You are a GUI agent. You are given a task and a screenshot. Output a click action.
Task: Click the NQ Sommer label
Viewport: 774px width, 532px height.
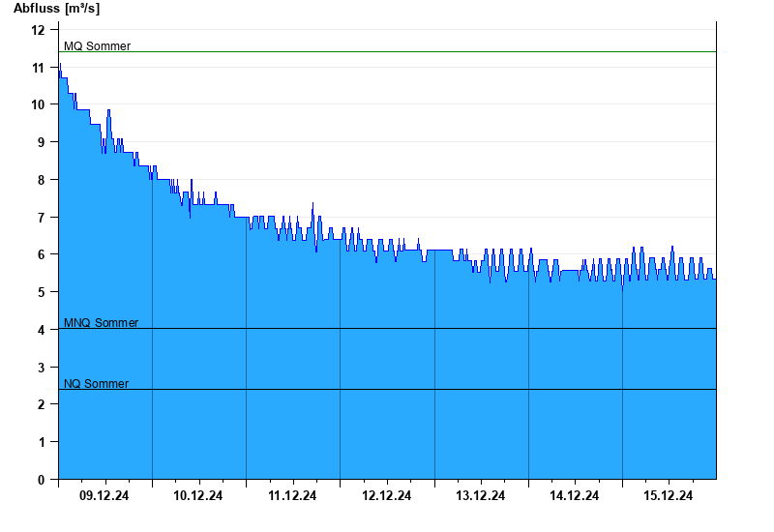[96, 384]
